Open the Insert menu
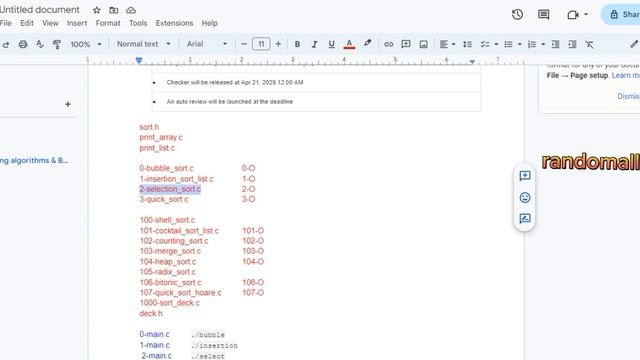The image size is (640, 360). coord(77,23)
